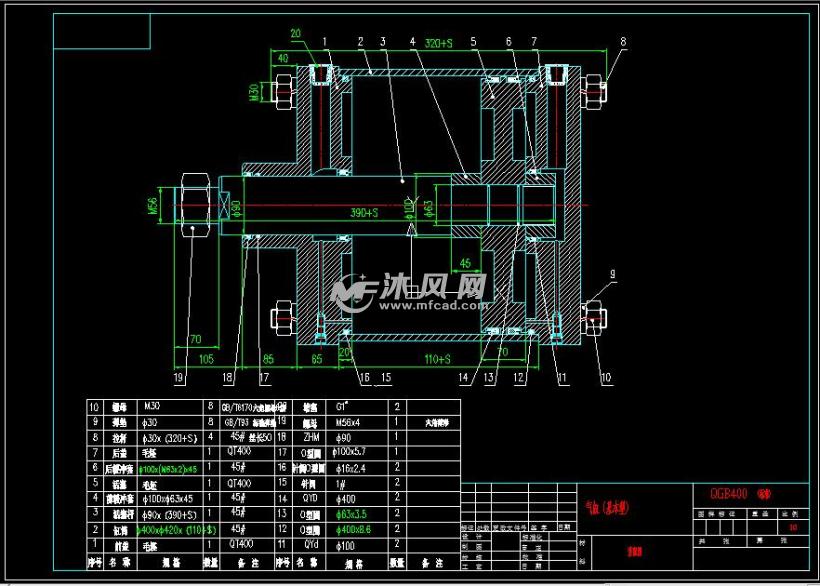
Task: Click callout 9 beside the right nut
Action: pos(612,274)
